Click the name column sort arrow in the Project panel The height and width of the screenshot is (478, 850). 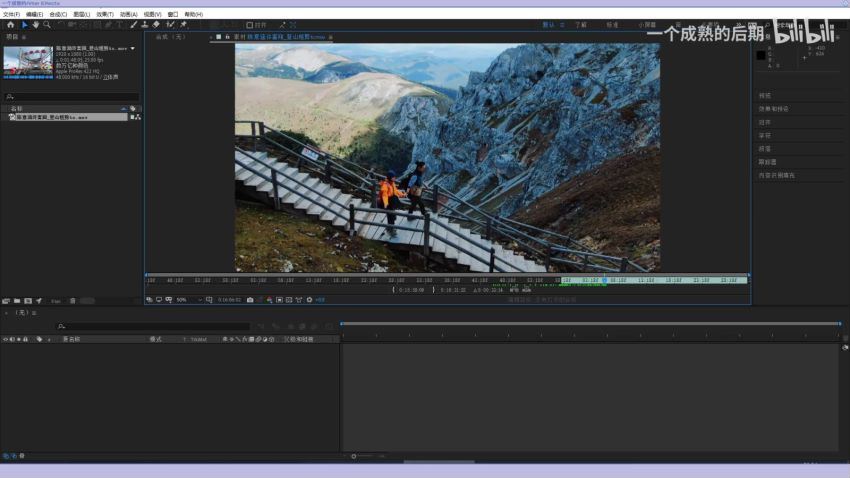point(124,108)
